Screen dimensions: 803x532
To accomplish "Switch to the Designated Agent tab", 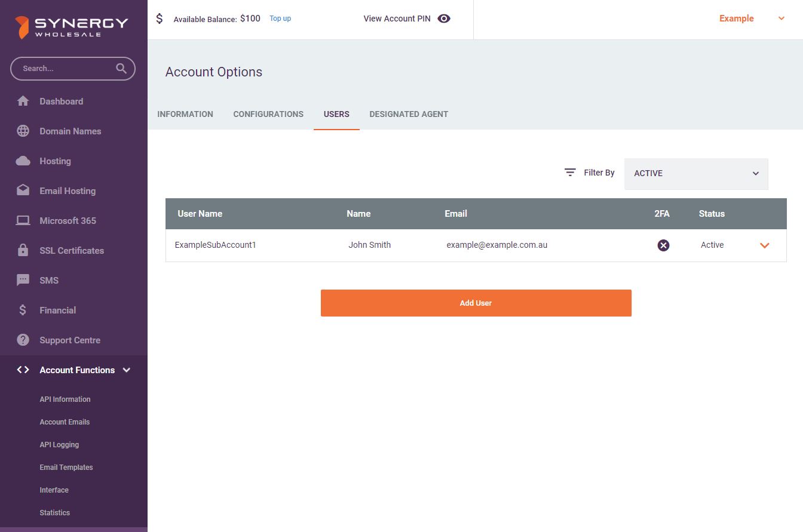I will [409, 114].
